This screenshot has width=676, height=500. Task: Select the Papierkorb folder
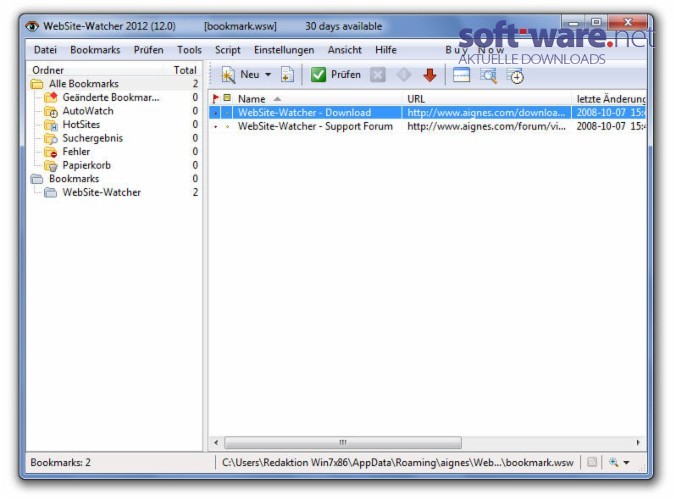[87, 166]
